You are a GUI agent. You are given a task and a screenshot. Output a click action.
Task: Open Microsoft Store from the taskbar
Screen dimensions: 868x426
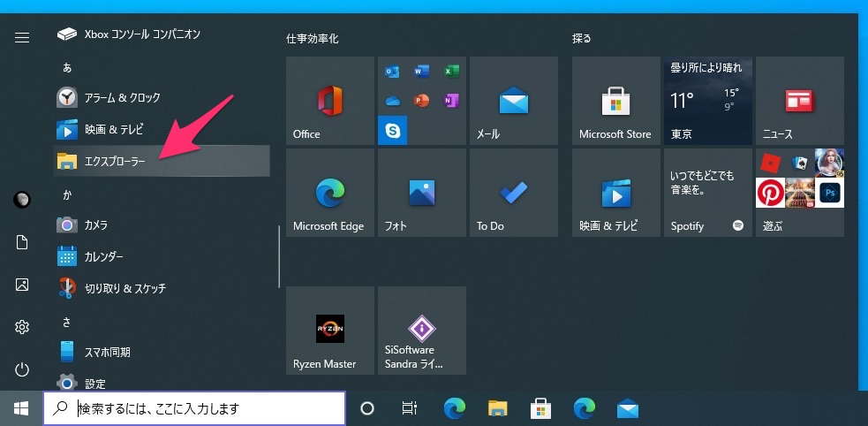click(x=540, y=409)
